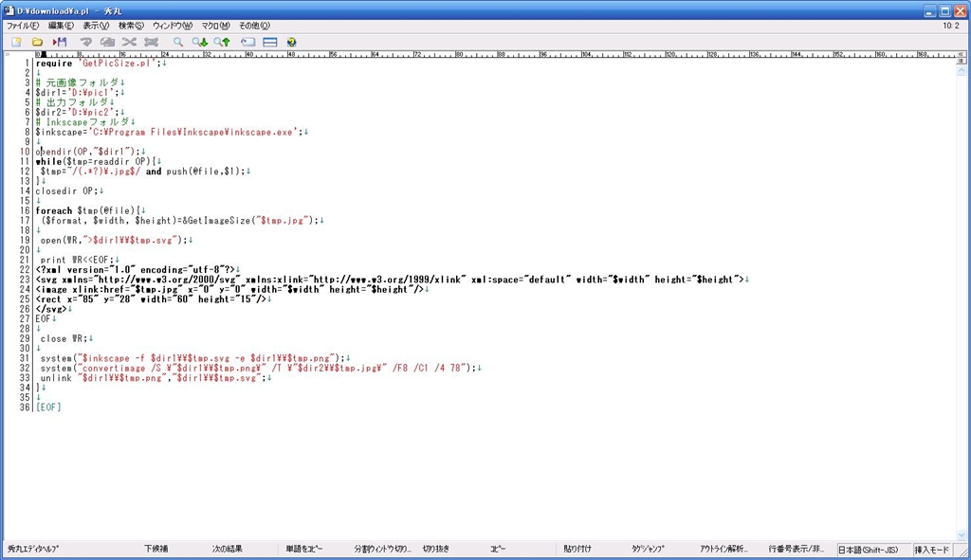Viewport: 971px width, 560px height.
Task: Click line 10 opendir(OP,"$dir1")
Action: coord(88,152)
